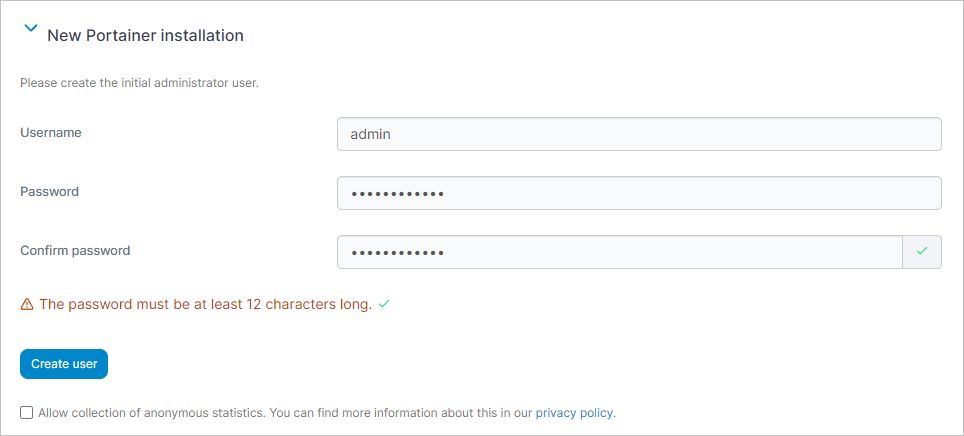Click the green checkmark in Confirm password field
964x436 pixels.
pos(922,252)
